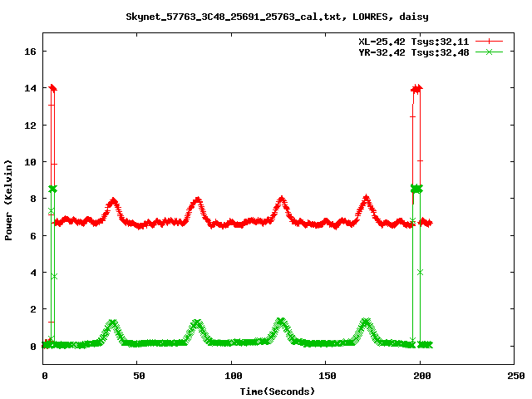Click the red peak near 80 seconds

click(x=197, y=200)
